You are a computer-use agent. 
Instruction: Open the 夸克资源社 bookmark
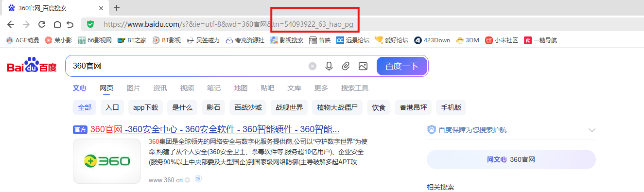[245, 40]
